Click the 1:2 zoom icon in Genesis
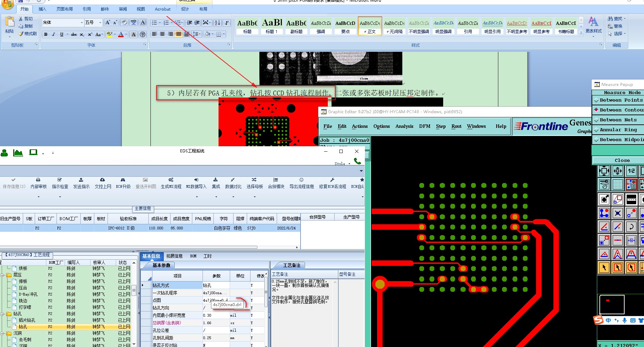Viewport: 644px width, 347px height. 631,170
